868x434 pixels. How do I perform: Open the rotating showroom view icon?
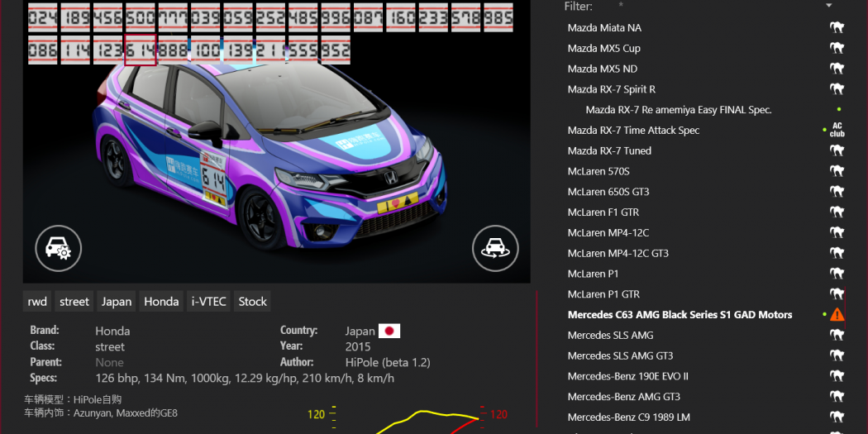click(495, 249)
